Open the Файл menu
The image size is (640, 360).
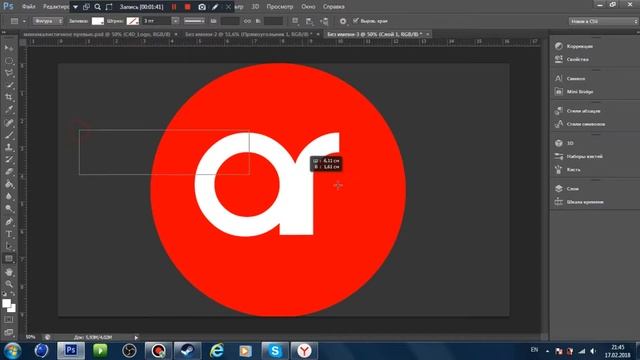29,7
